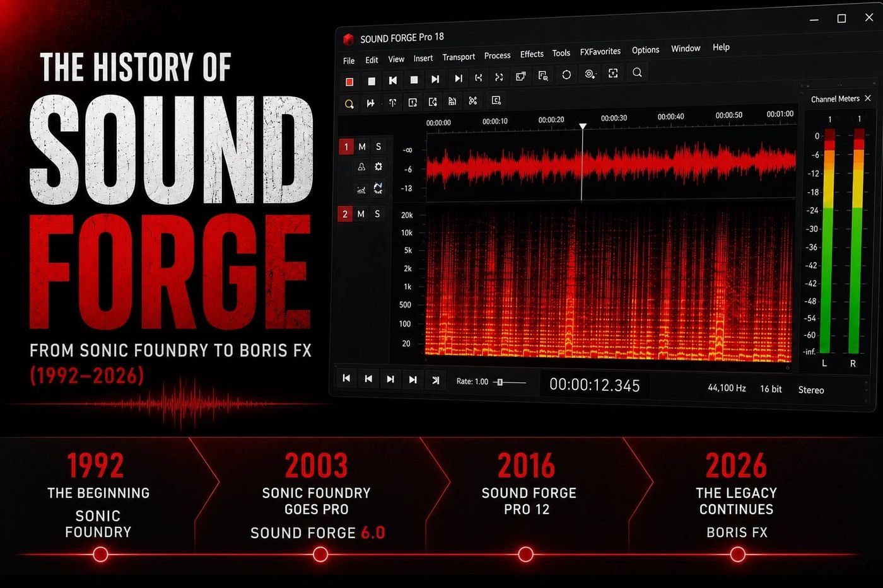883x588 pixels.
Task: Click the 00:00:30 ruler time label
Action: (614, 118)
